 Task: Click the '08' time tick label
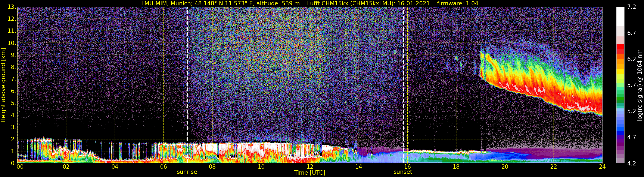pyautogui.click(x=212, y=167)
